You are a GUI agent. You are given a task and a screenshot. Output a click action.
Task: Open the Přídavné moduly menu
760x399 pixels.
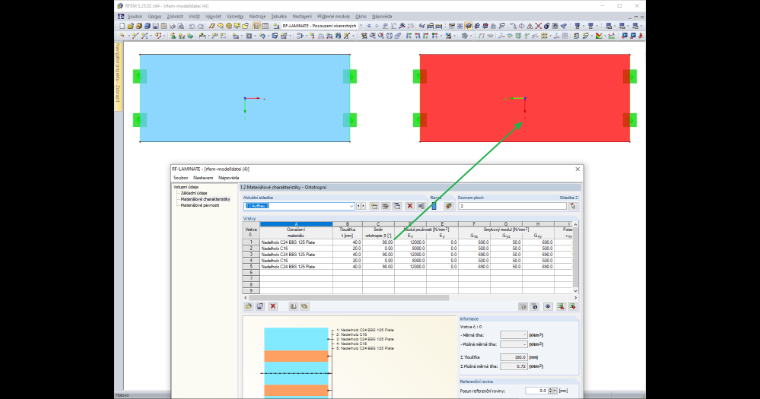(x=333, y=16)
